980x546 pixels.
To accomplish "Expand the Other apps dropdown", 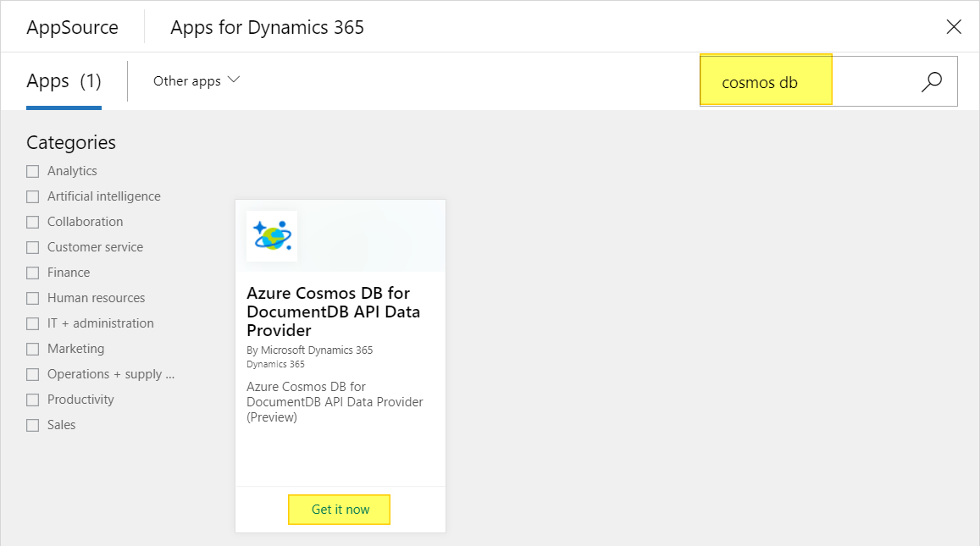I will 197,80.
